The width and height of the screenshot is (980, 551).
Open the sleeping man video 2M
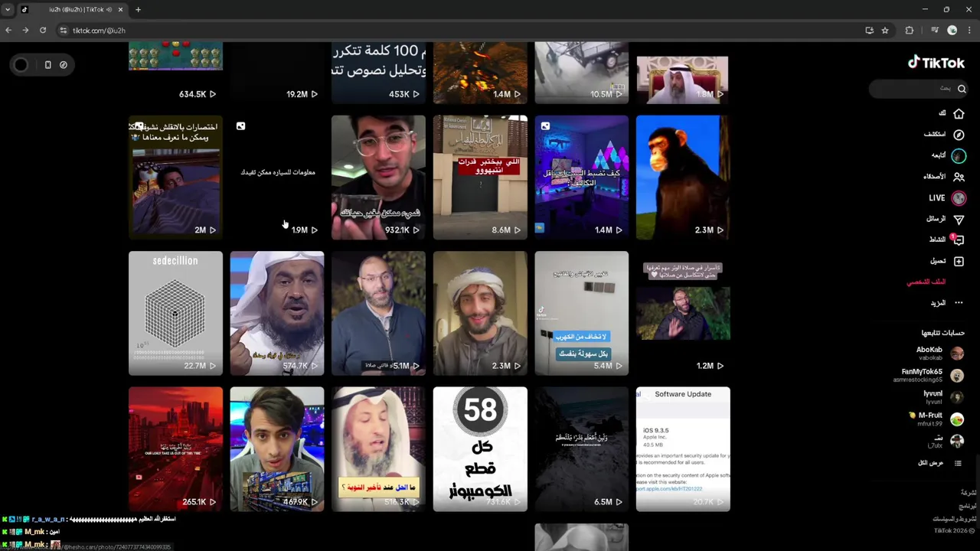[x=175, y=178]
